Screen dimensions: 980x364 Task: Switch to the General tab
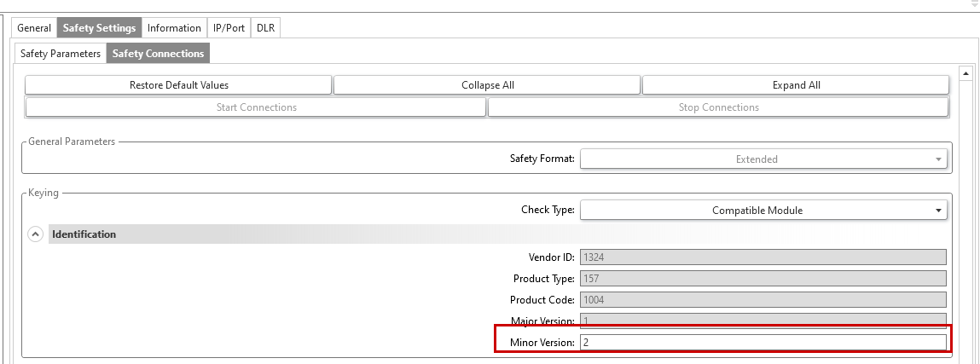(34, 28)
